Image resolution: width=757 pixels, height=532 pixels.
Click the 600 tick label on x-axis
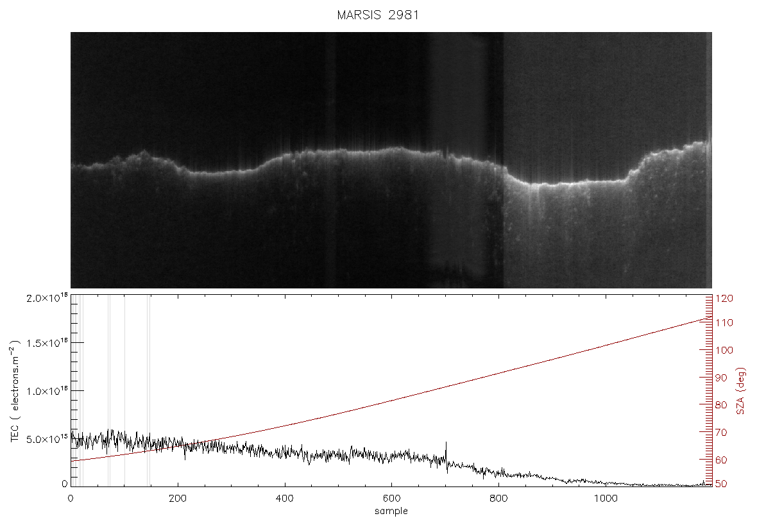tap(391, 498)
